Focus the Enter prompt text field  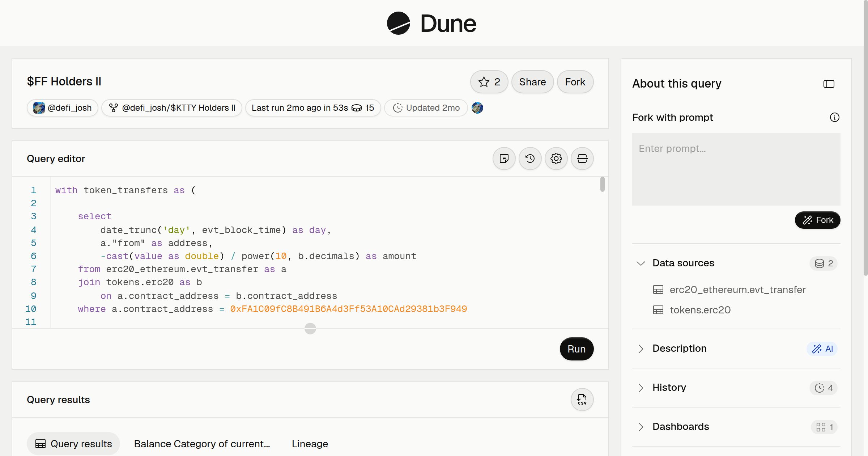(736, 169)
